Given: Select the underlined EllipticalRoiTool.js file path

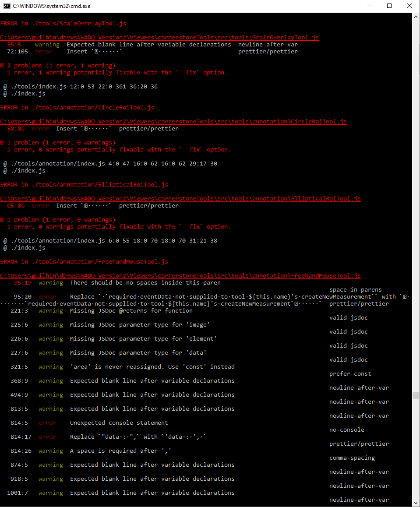Looking at the screenshot, I should tap(181, 198).
